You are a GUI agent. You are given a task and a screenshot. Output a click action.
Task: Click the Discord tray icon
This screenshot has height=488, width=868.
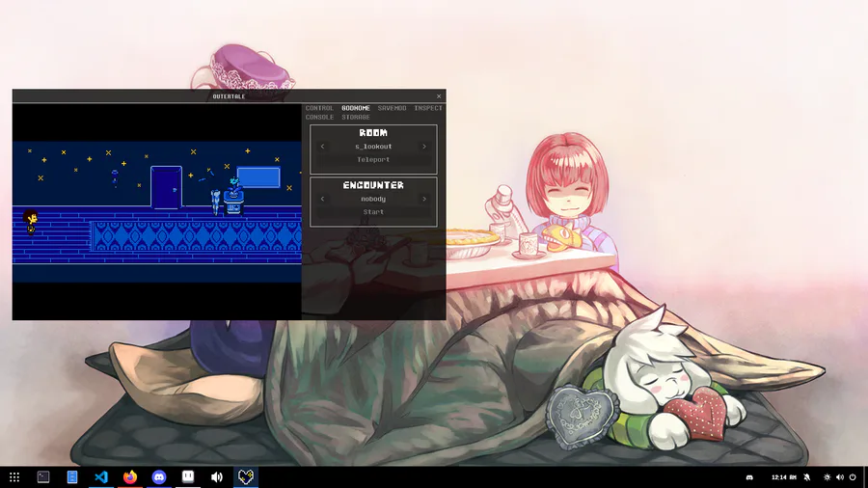[x=749, y=477]
